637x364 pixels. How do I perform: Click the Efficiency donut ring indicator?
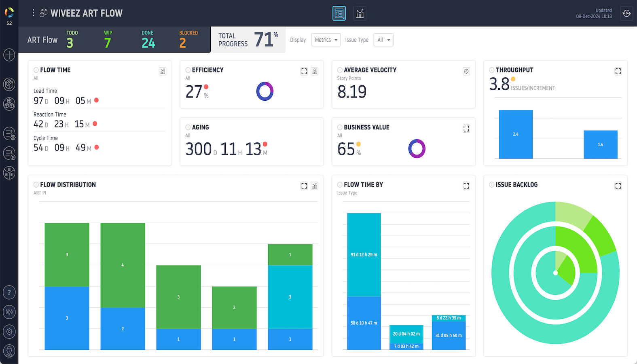(265, 91)
